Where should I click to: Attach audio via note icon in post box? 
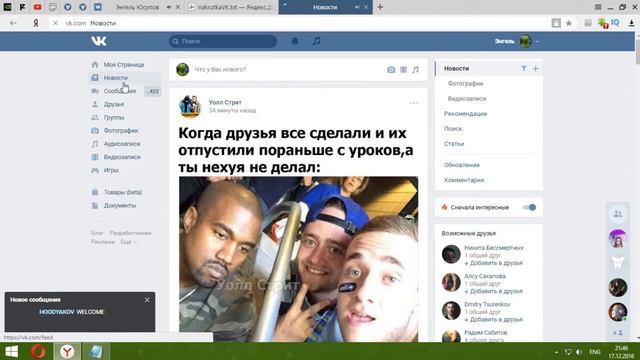[x=416, y=69]
